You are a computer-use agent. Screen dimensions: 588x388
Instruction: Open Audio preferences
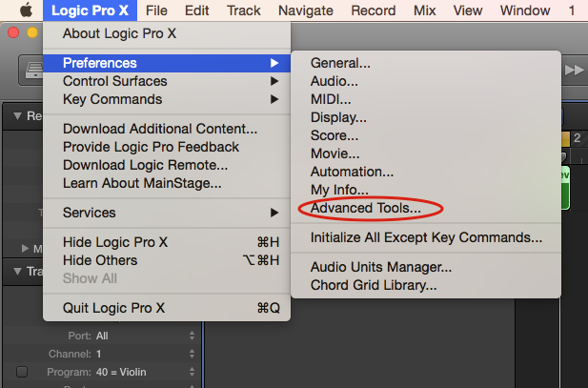[x=426, y=81]
